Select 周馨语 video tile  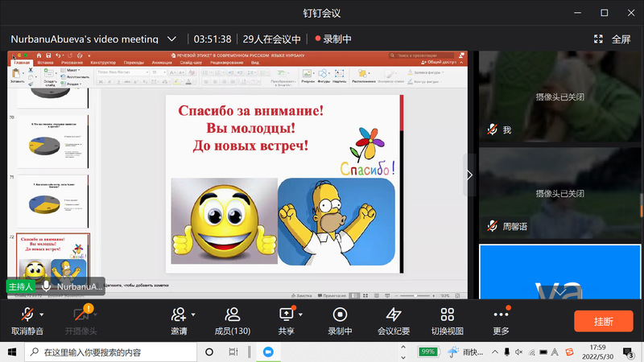pos(559,193)
